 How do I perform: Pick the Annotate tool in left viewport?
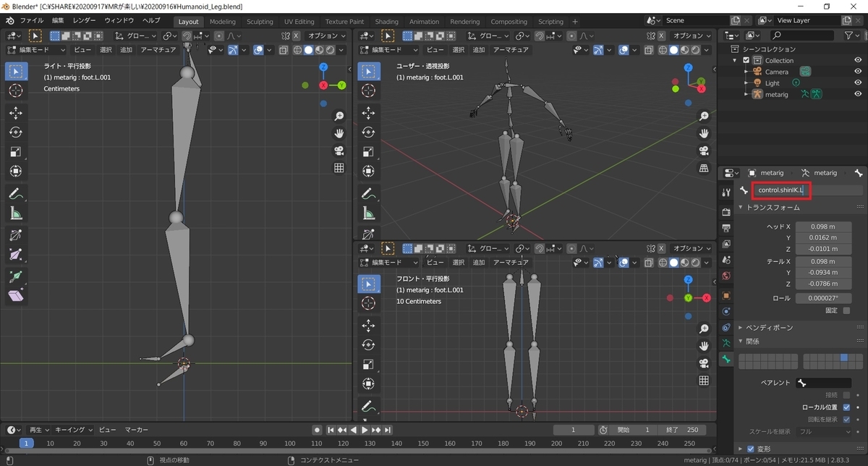tap(16, 194)
